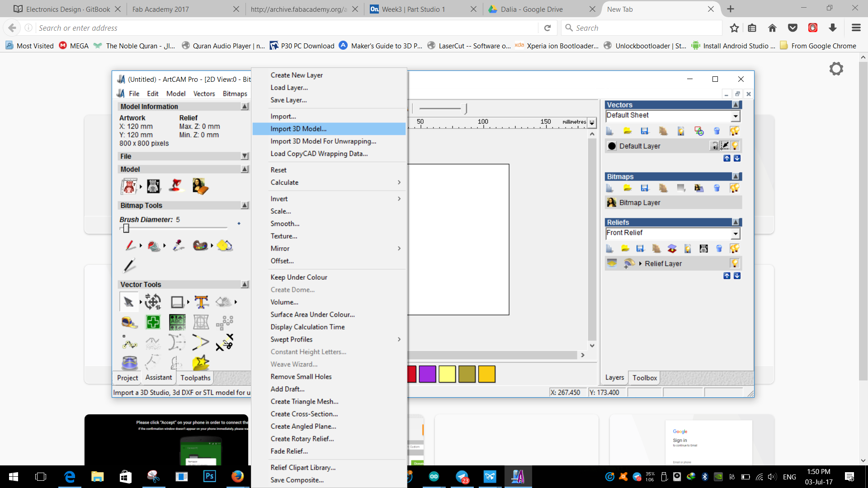Select the measuring tape tool
Image resolution: width=868 pixels, height=488 pixels.
(129, 322)
